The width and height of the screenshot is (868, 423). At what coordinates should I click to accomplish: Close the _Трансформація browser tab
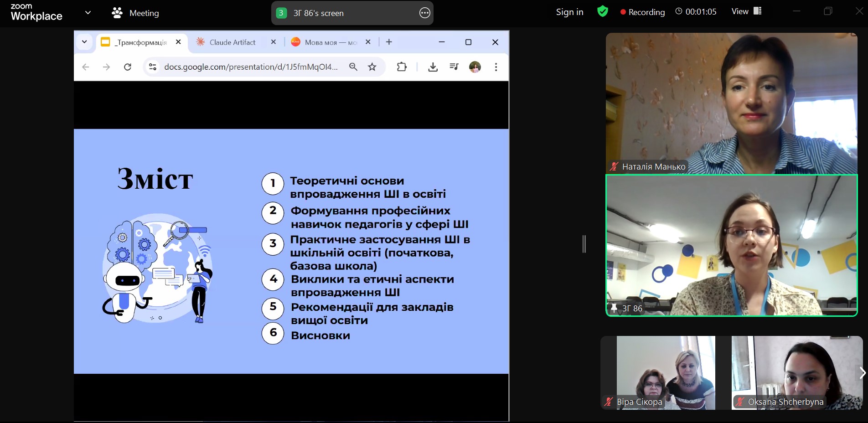[178, 42]
